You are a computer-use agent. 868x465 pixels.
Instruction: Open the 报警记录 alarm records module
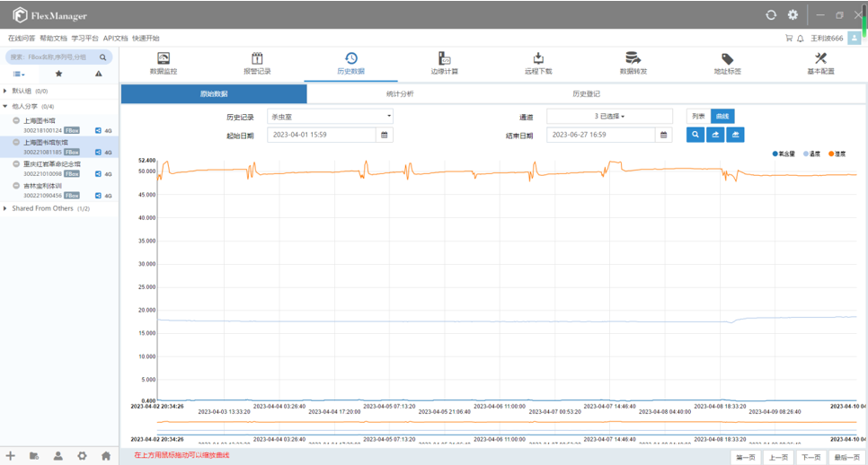[x=257, y=64]
